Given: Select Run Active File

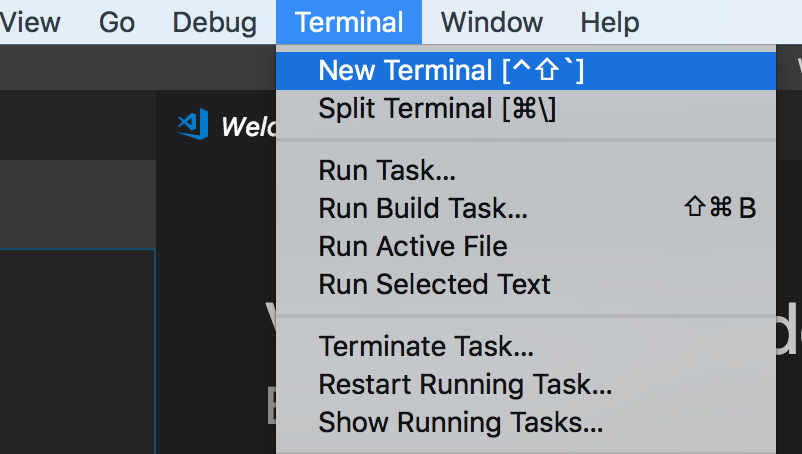Looking at the screenshot, I should (x=413, y=246).
